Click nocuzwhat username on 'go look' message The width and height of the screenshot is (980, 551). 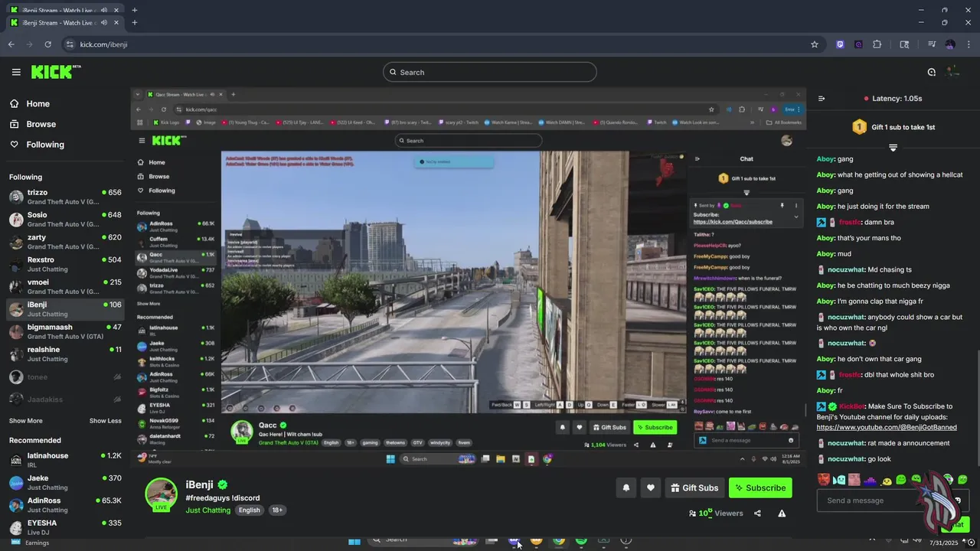[x=846, y=459]
